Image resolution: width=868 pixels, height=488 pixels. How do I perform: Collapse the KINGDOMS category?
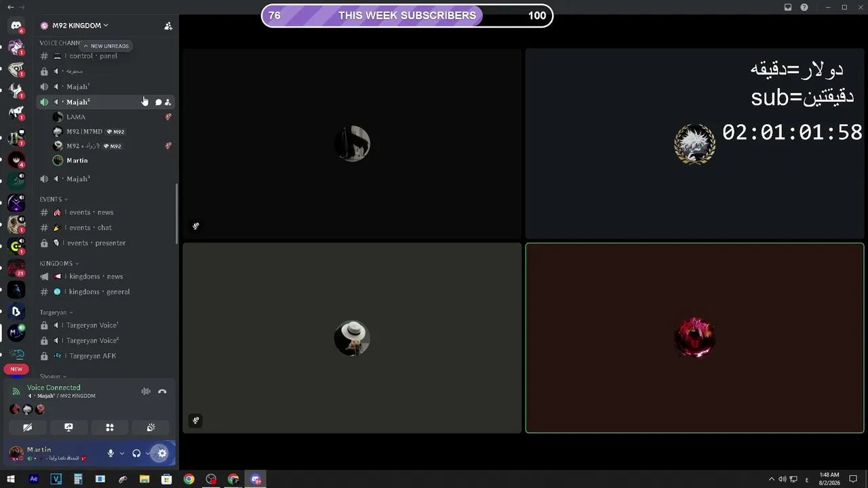pos(59,263)
